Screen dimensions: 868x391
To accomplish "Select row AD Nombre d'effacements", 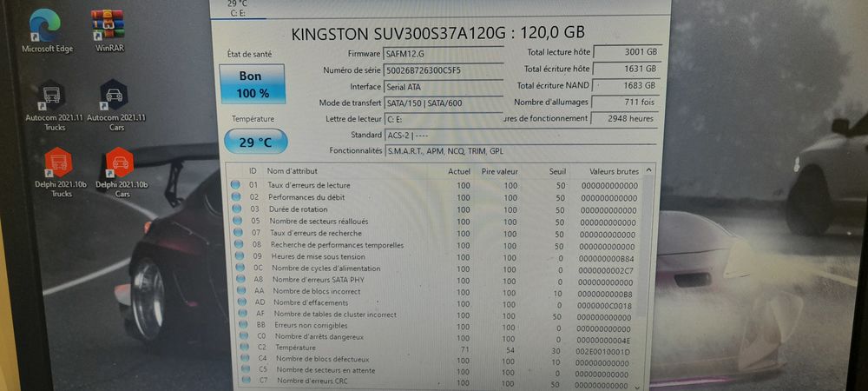I will tap(435, 304).
